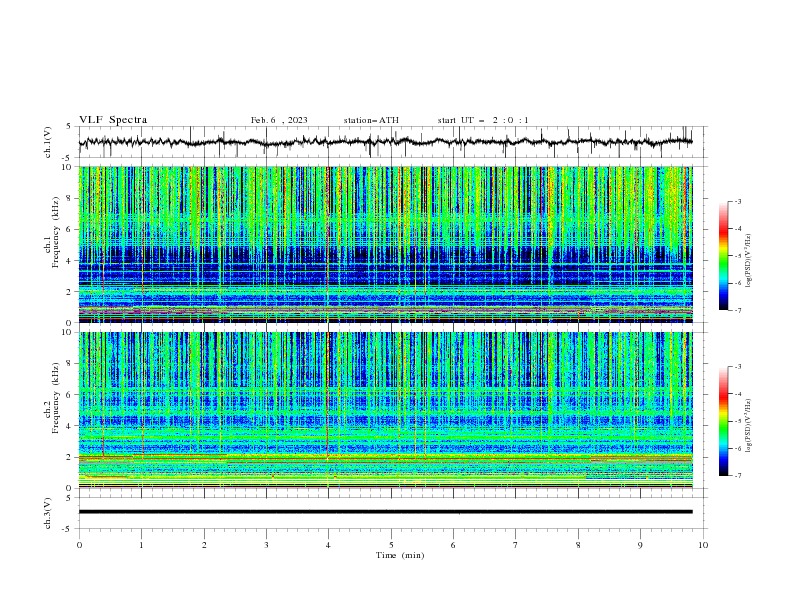Click the '-5' tick on ch.2 colorbar
The height and width of the screenshot is (612, 792).
click(x=737, y=421)
